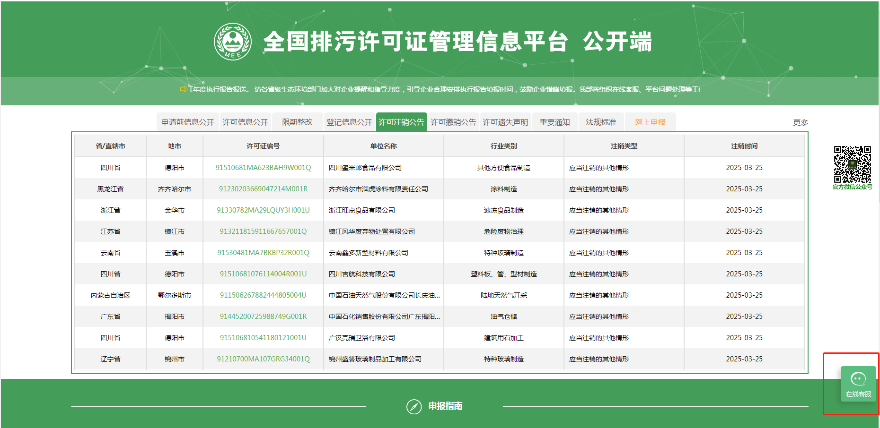Click the official WeChat QR code image
The image size is (880, 428).
[x=852, y=164]
